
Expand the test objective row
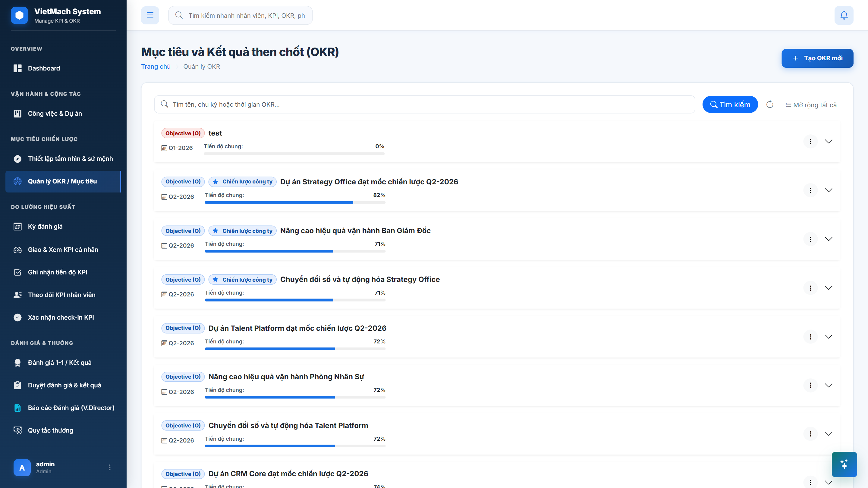(x=829, y=142)
